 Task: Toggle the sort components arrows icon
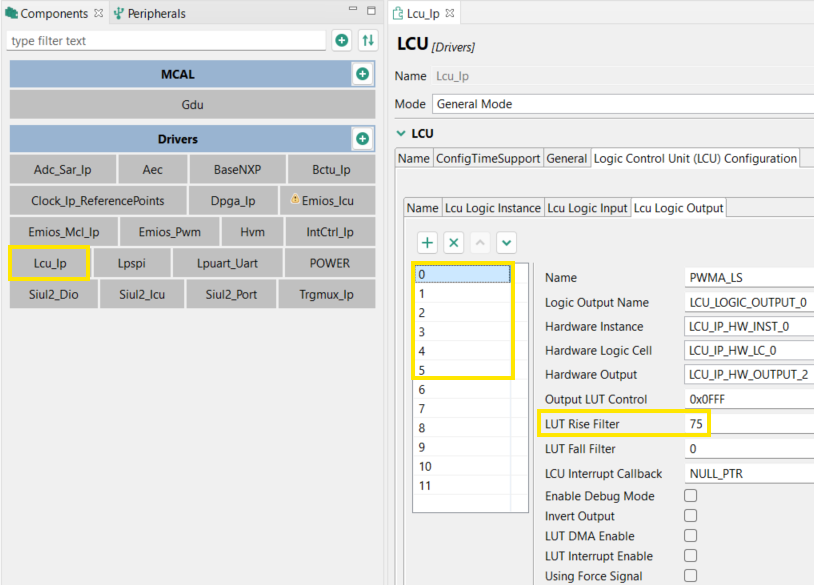[x=368, y=40]
